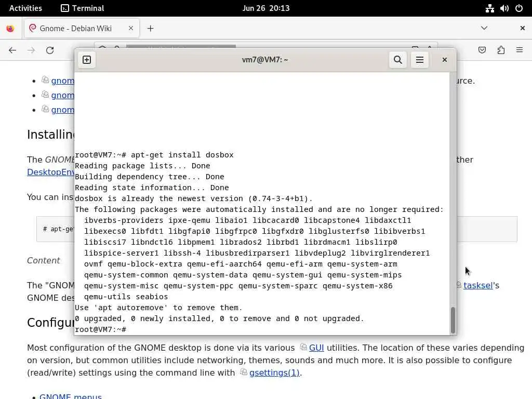This screenshot has height=399, width=532.
Task: Click 'Use 'apt autoremove' to remove them.' line
Action: pyautogui.click(x=158, y=308)
